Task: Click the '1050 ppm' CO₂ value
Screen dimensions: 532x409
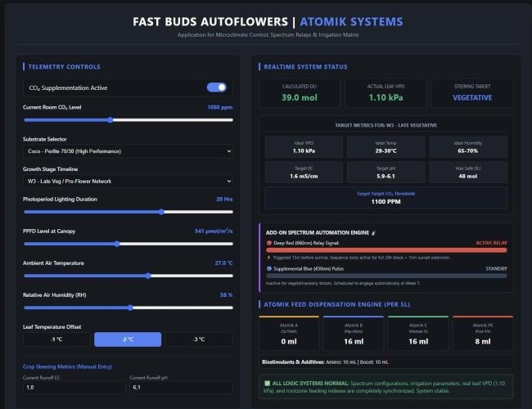Action: tap(220, 107)
